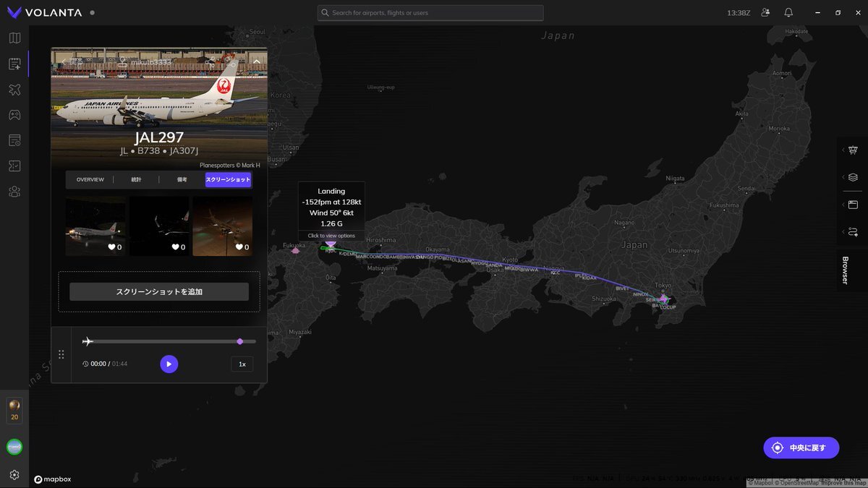Click the Mapbox logo
Screen dimensions: 868x488
53,479
